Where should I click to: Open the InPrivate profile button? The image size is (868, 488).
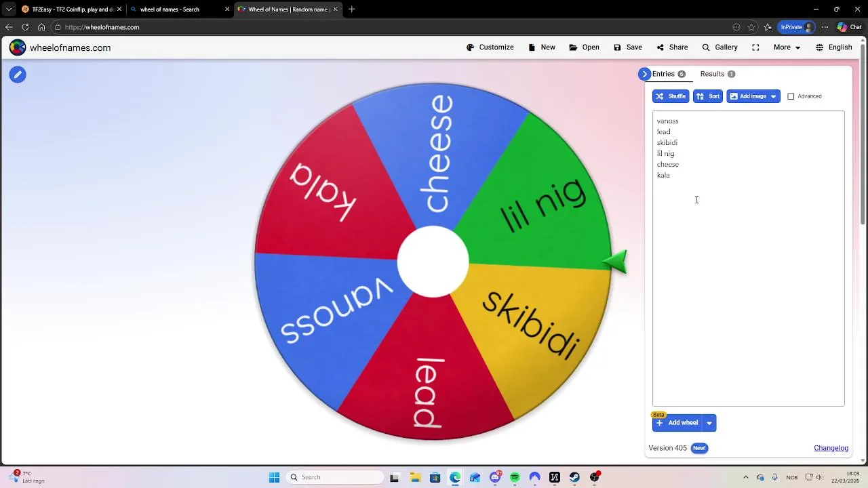pos(796,27)
